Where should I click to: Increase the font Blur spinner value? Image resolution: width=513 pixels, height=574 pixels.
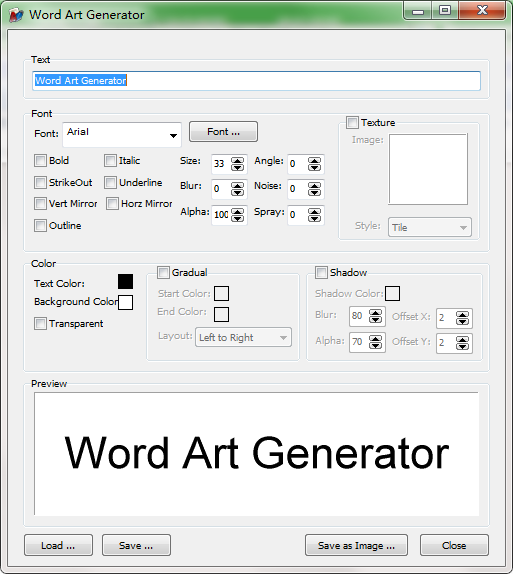(x=237, y=186)
